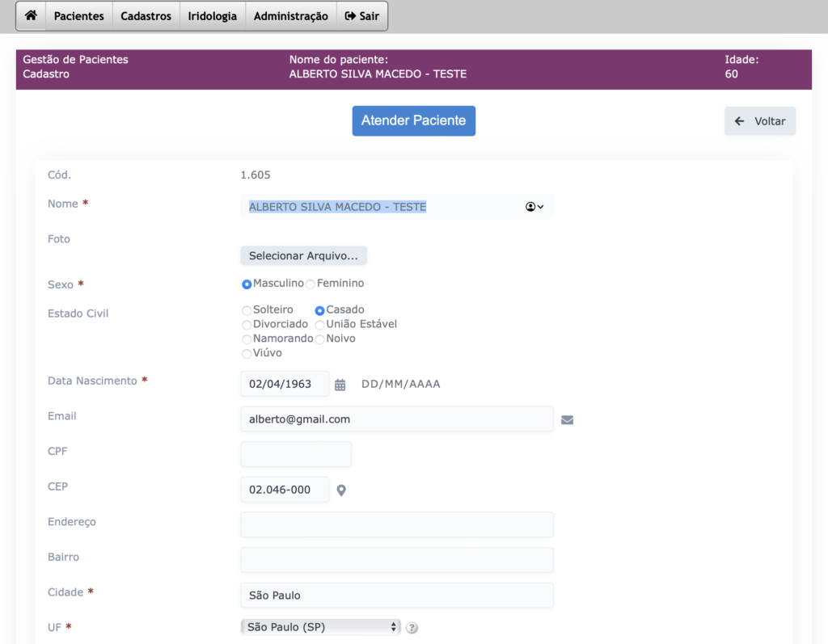Choose the Divorciado radio button

[247, 325]
